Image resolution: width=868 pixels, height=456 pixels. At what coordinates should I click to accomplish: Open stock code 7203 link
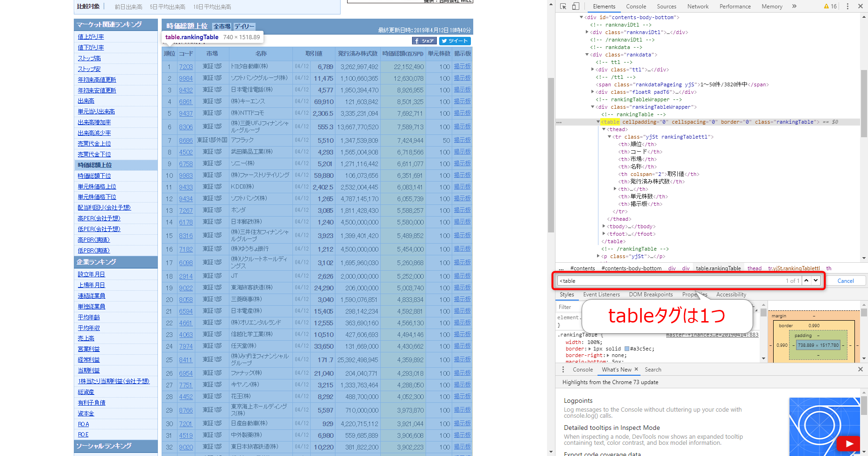pyautogui.click(x=186, y=67)
